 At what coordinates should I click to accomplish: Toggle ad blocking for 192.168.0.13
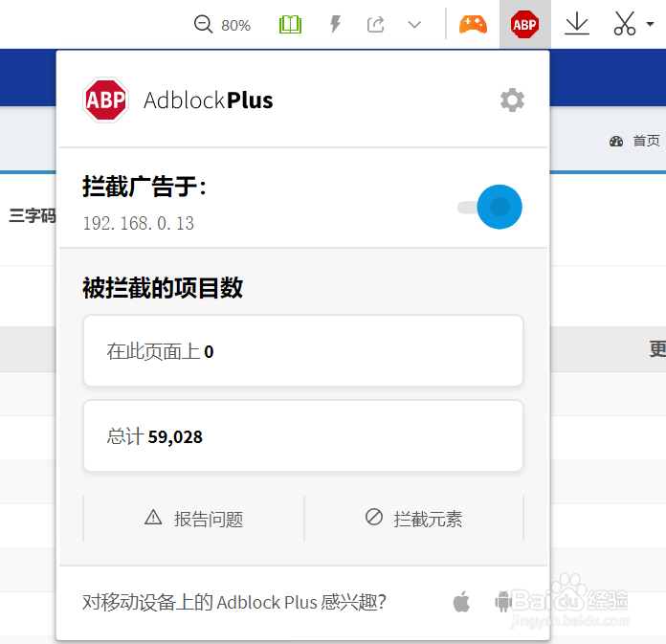(x=490, y=207)
